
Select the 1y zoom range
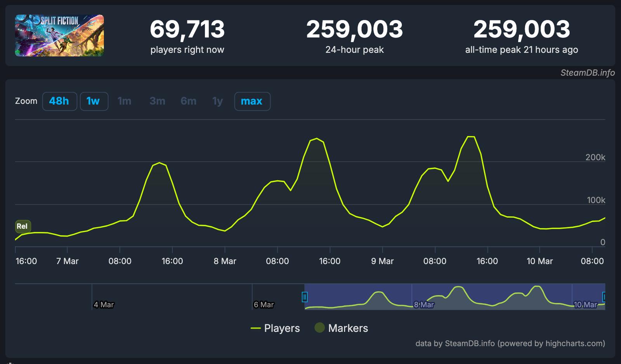[x=217, y=101]
